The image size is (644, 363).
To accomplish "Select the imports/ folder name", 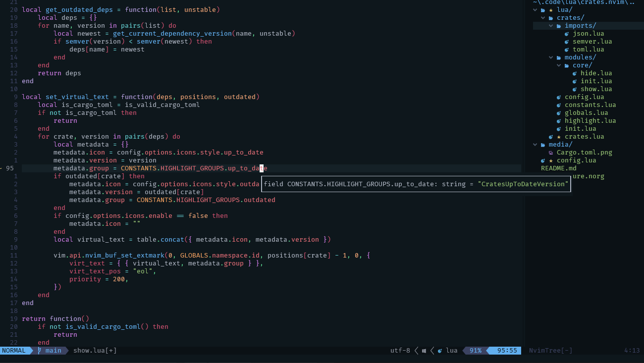I will [581, 26].
